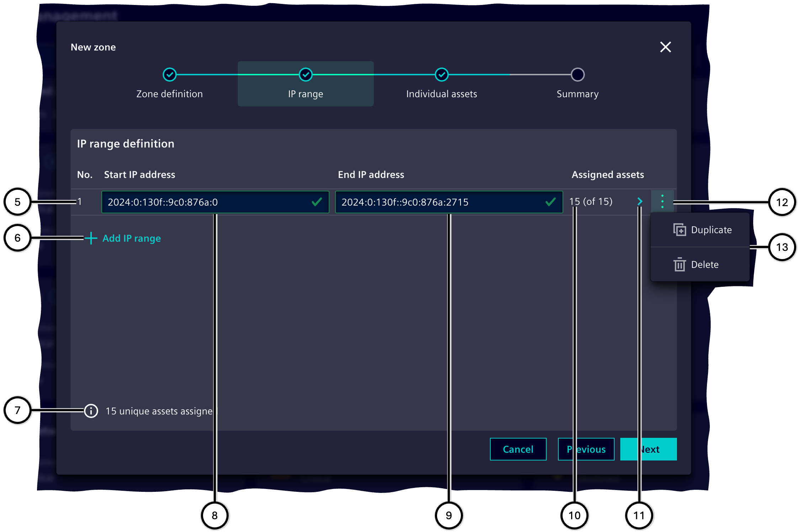Open the Individual assets step
The width and height of the screenshot is (798, 532).
tap(441, 84)
